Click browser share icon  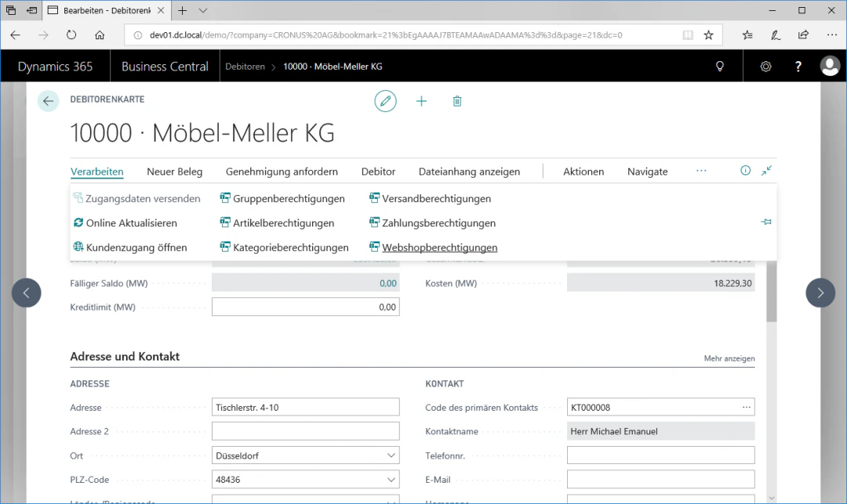[803, 35]
